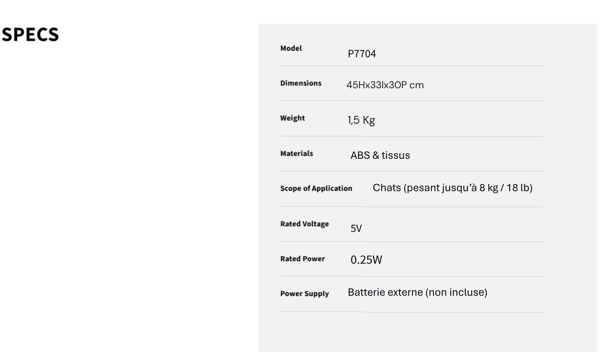Click the Weight label
Image resolution: width=603 pixels, height=364 pixels.
[292, 118]
